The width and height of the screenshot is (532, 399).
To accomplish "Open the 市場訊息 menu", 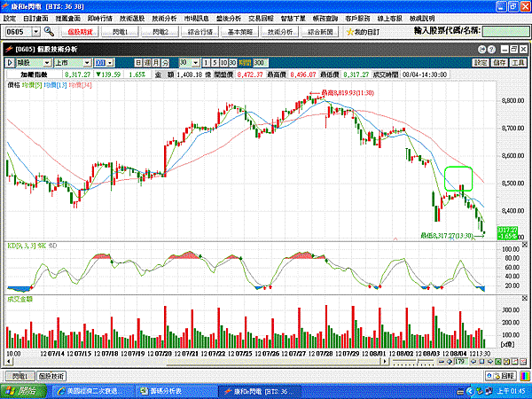I will [197, 19].
